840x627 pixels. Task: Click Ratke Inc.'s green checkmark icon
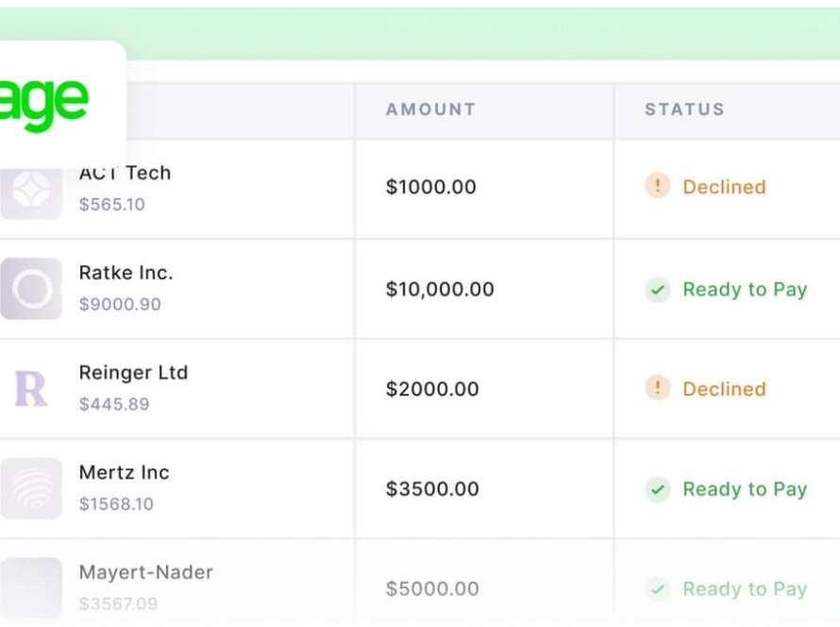click(657, 289)
